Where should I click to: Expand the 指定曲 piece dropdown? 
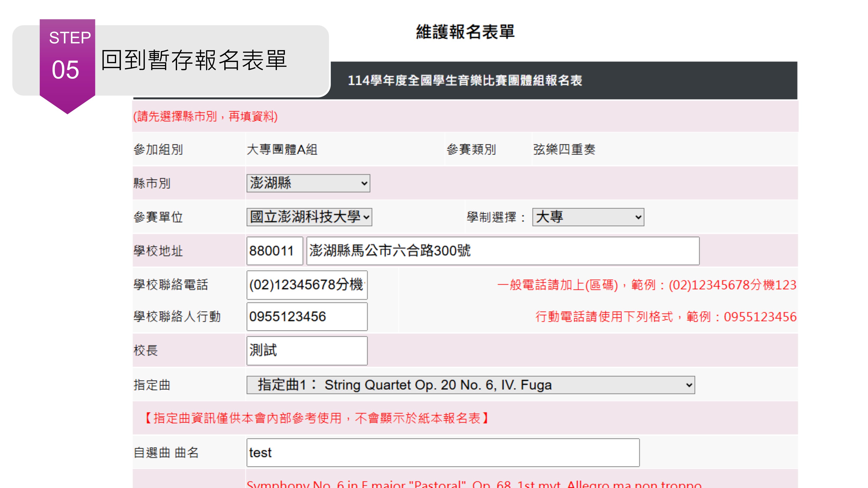(470, 385)
